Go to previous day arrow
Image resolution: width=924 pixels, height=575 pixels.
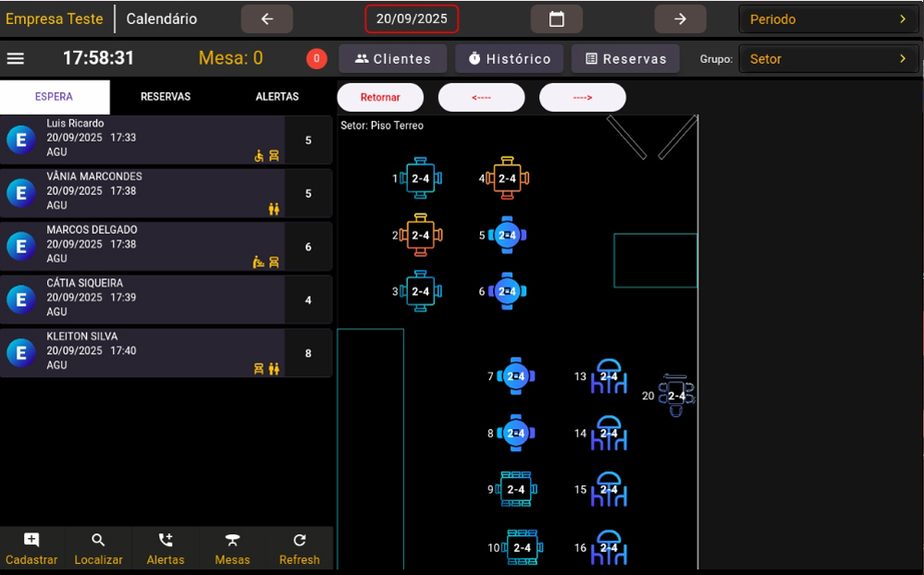pos(266,18)
